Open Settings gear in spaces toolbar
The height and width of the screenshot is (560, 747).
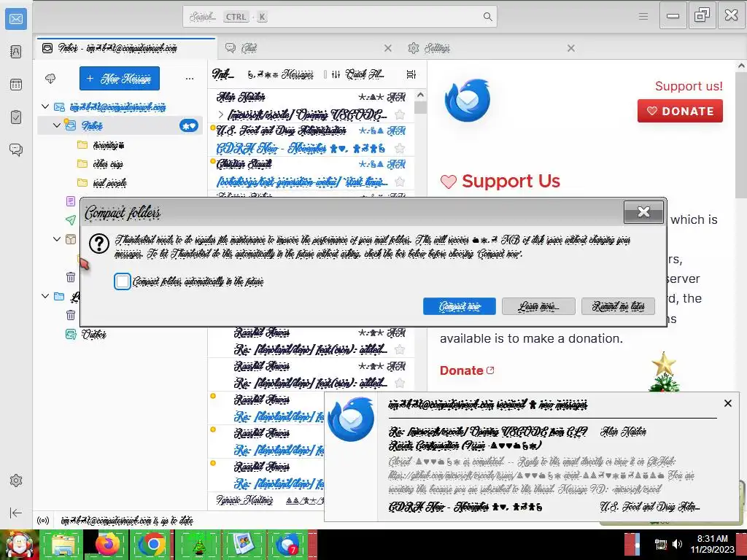pyautogui.click(x=16, y=481)
